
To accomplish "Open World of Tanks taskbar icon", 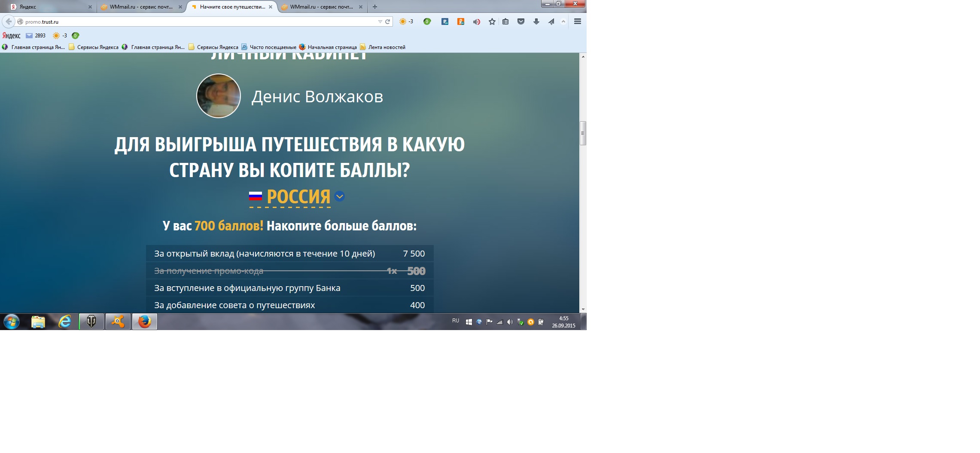I will 91,321.
